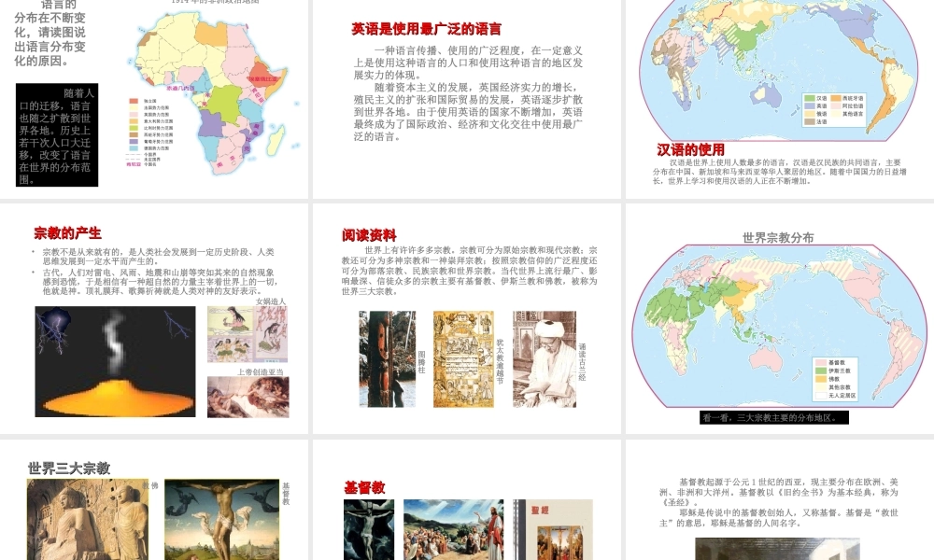Select the red heading '基督教'
The image size is (934, 560).
click(364, 488)
